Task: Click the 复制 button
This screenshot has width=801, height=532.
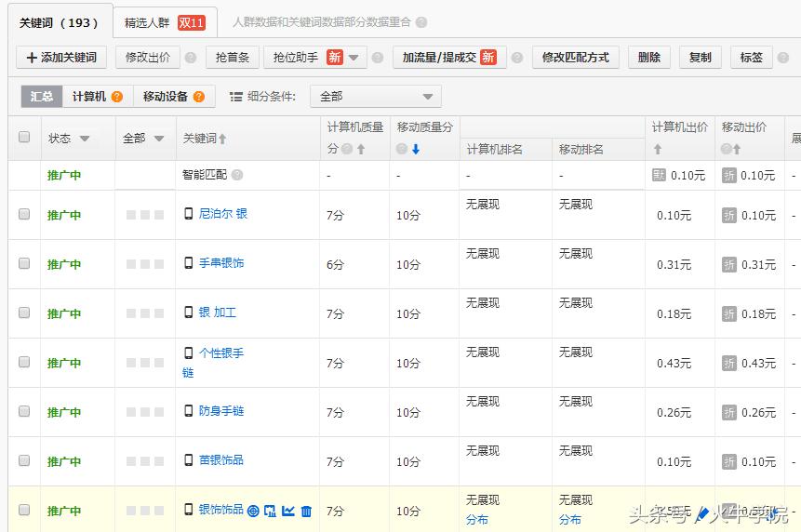Action: click(700, 58)
